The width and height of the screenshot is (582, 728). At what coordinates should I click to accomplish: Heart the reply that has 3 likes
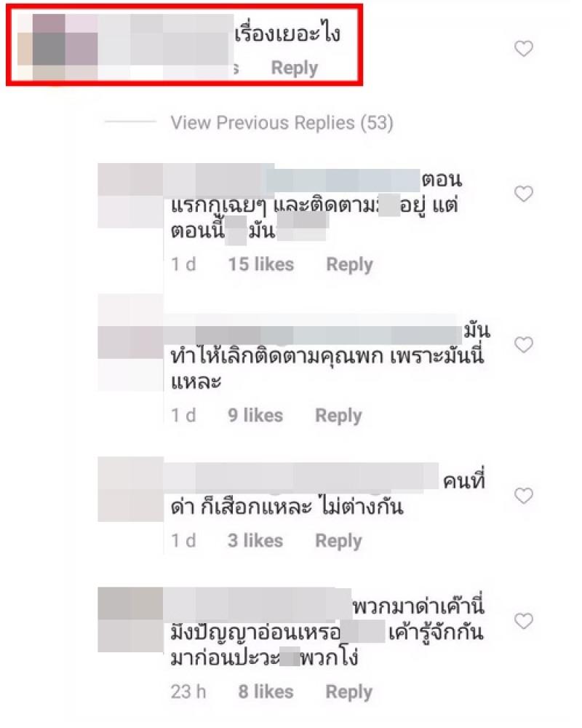pyautogui.click(x=524, y=496)
